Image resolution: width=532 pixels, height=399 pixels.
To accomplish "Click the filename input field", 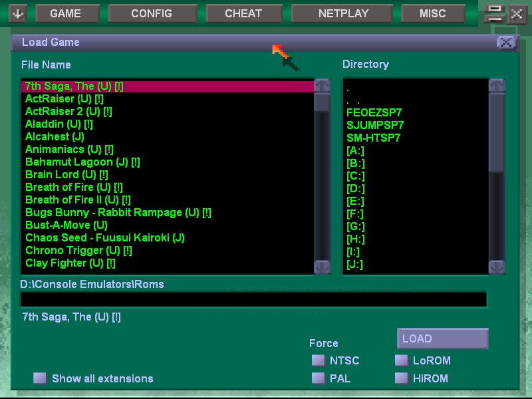I will [253, 300].
